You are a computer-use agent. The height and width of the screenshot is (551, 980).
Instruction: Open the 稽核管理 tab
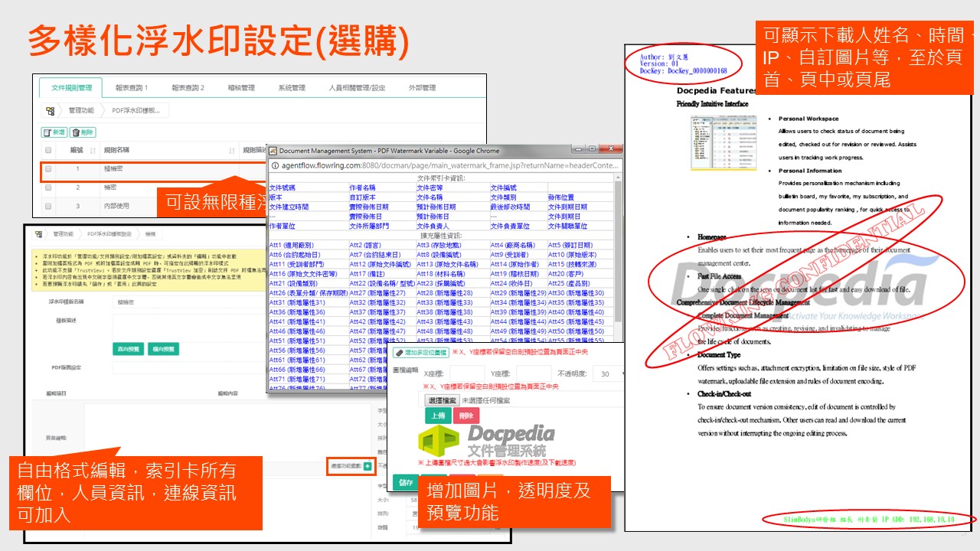pos(241,88)
